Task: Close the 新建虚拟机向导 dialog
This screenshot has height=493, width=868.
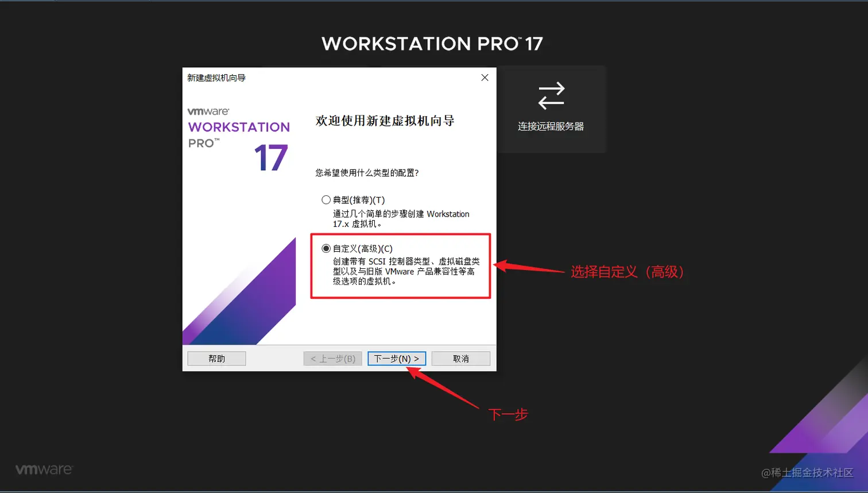Action: 484,77
